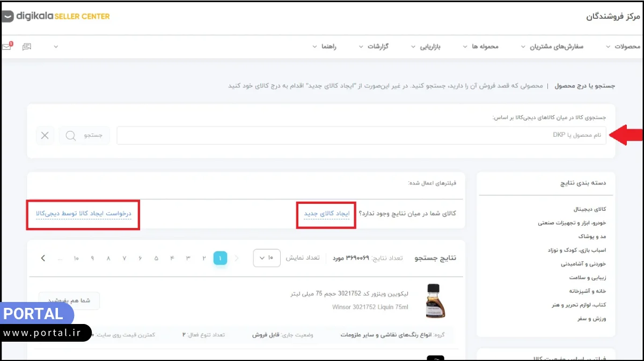Click the Digikala Seller Center logo
Viewport: 644px width, 361px height.
(x=55, y=16)
